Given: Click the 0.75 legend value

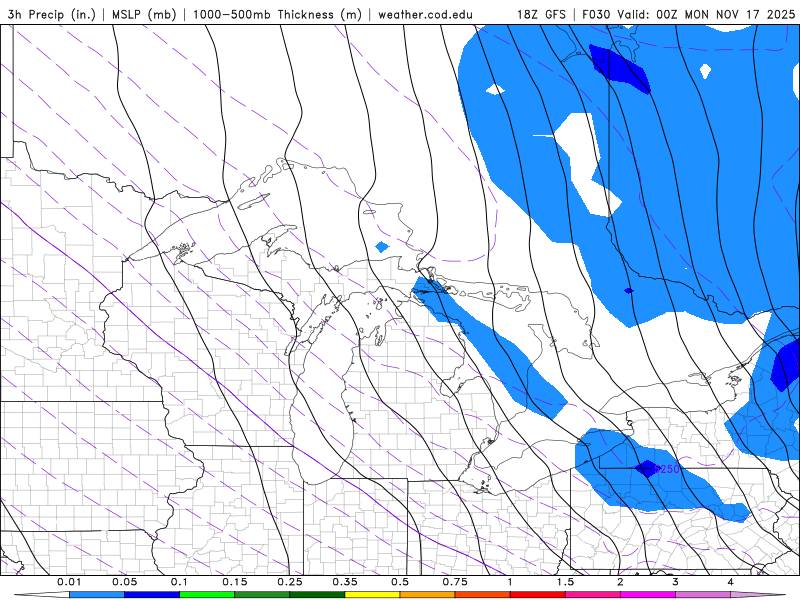Looking at the screenshot, I should [455, 582].
